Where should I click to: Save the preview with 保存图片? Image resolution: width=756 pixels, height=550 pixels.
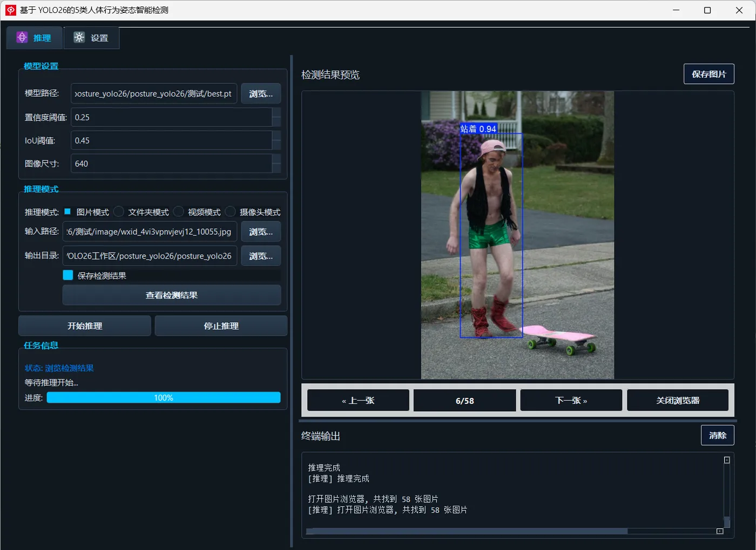click(x=709, y=74)
